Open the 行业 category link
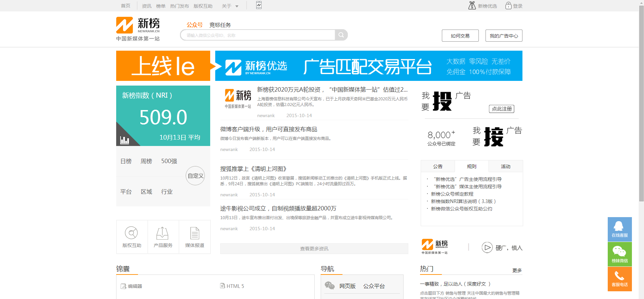The width and height of the screenshot is (644, 299). [x=167, y=192]
